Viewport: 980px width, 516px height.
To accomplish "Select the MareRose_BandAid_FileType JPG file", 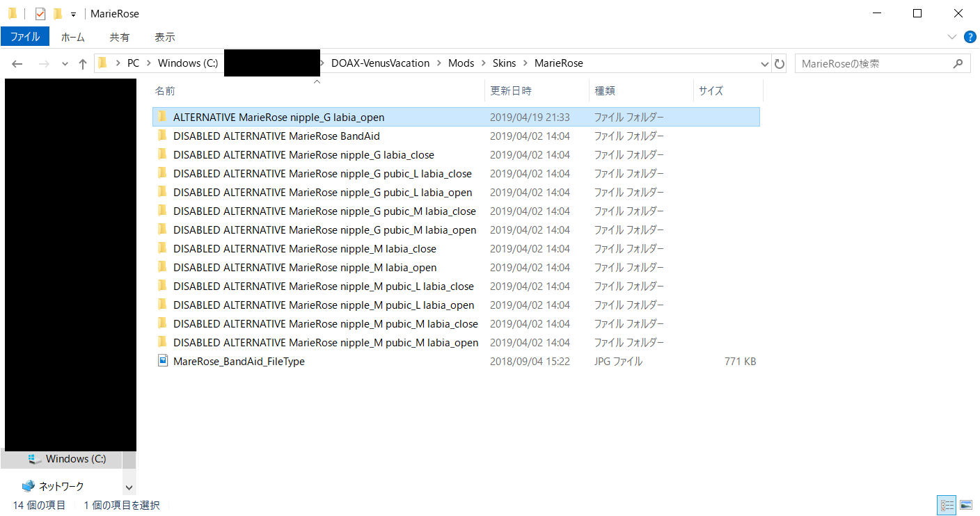I will pos(456,361).
